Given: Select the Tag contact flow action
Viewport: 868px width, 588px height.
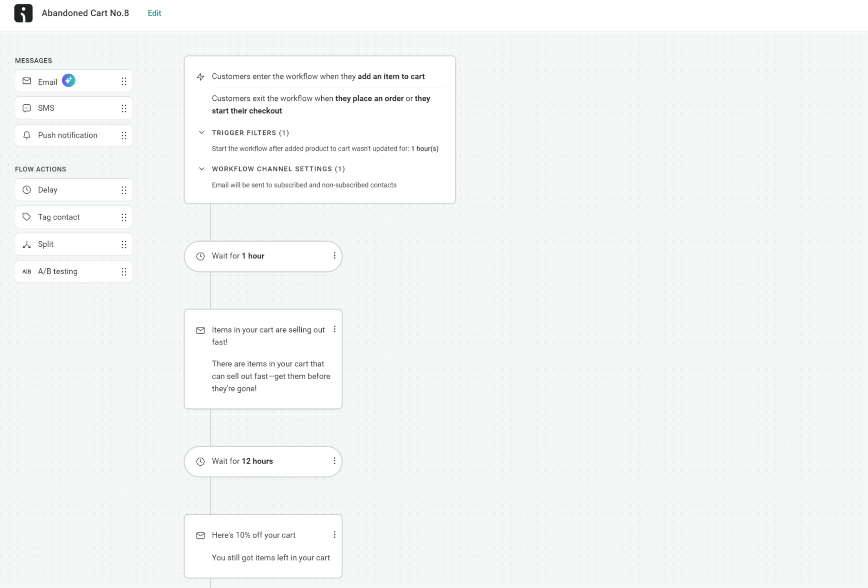Looking at the screenshot, I should [74, 217].
